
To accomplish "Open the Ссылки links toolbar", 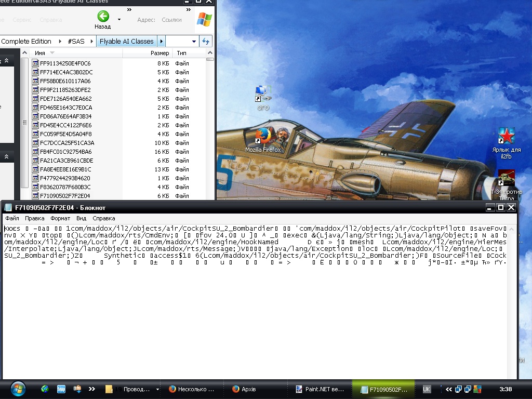I will click(171, 20).
